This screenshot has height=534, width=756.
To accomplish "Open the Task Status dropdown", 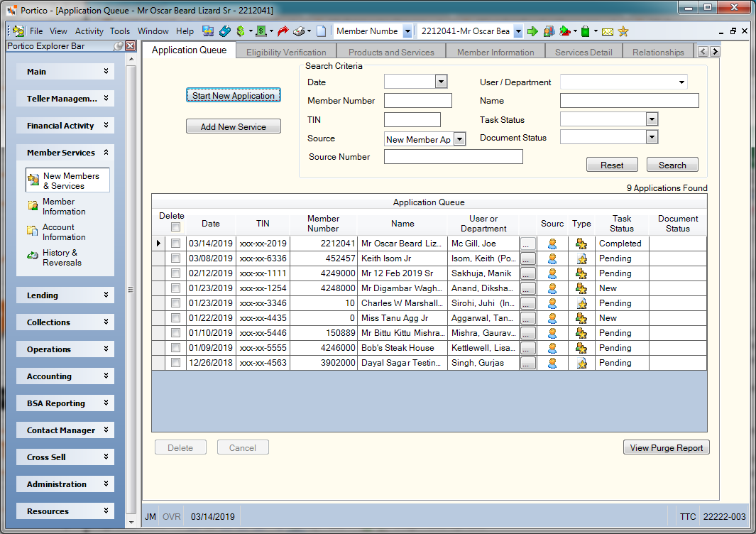I will [x=652, y=119].
